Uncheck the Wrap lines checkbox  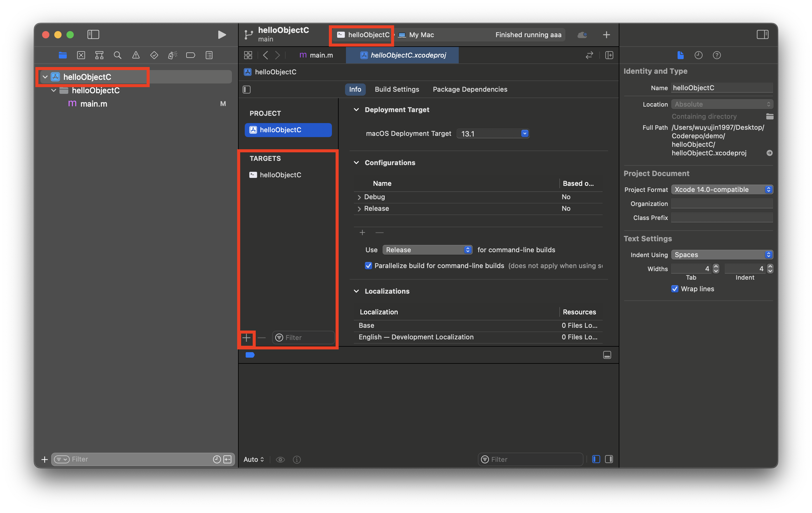pyautogui.click(x=675, y=289)
